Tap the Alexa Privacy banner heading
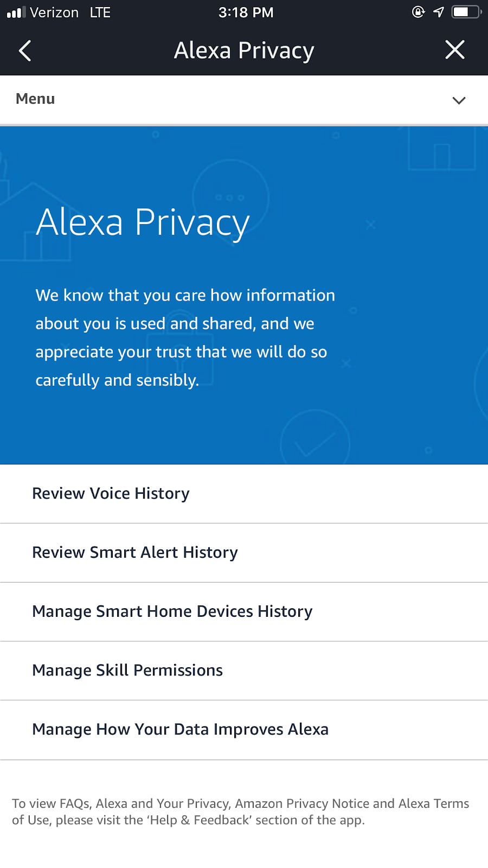The width and height of the screenshot is (488, 868). (143, 222)
